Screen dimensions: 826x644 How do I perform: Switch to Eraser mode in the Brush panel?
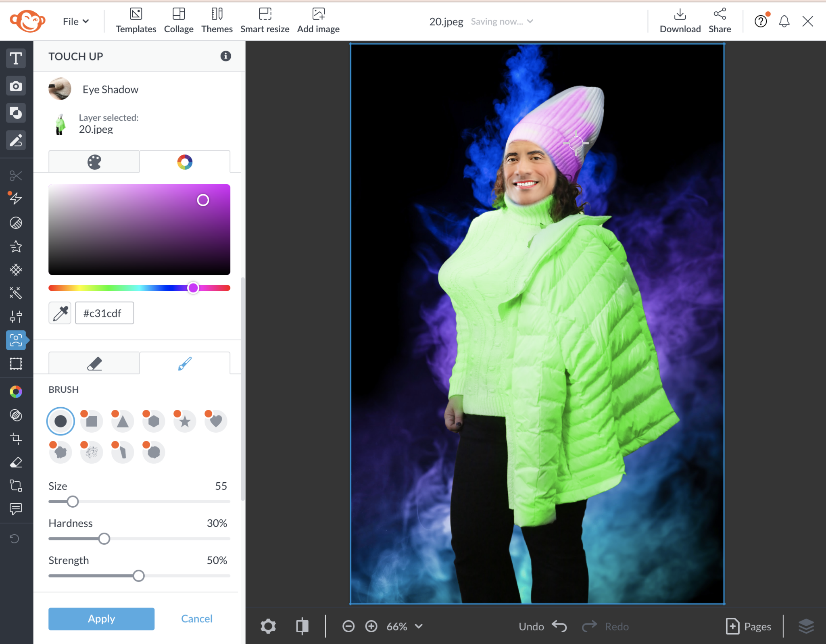(x=94, y=363)
